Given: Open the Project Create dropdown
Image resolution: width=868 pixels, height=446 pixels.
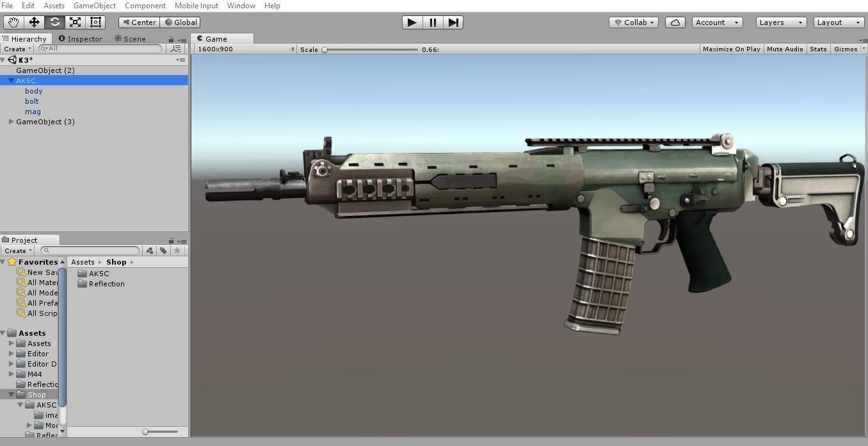Looking at the screenshot, I should coord(17,251).
